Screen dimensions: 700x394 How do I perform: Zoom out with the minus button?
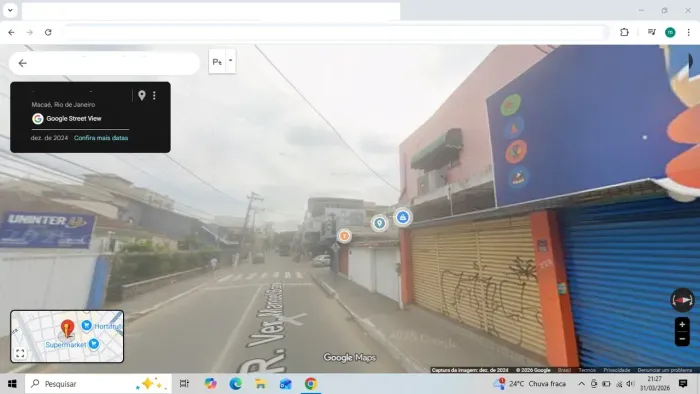click(x=682, y=339)
